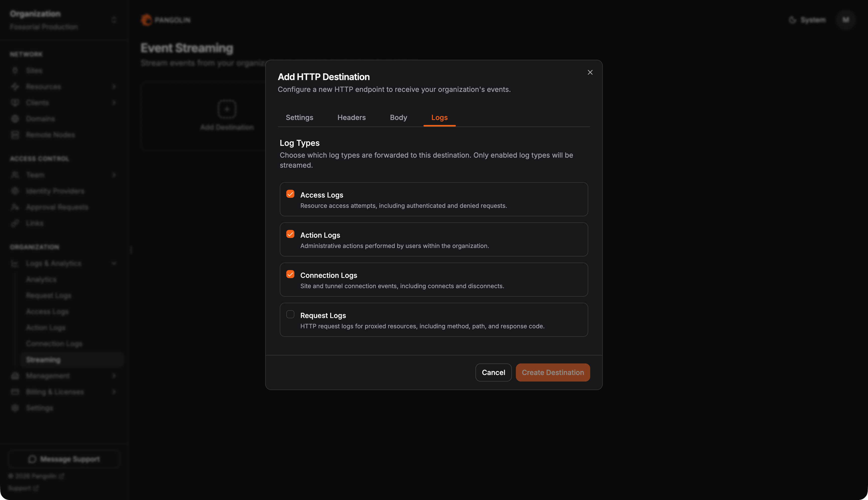Click the Pangolin logo icon
Screen dimensions: 868x500
tap(146, 20)
